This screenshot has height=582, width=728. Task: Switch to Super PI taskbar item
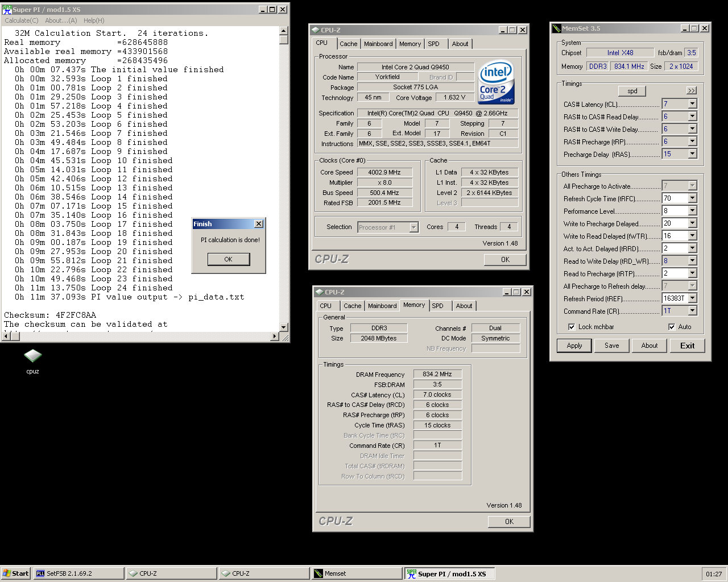tap(449, 573)
